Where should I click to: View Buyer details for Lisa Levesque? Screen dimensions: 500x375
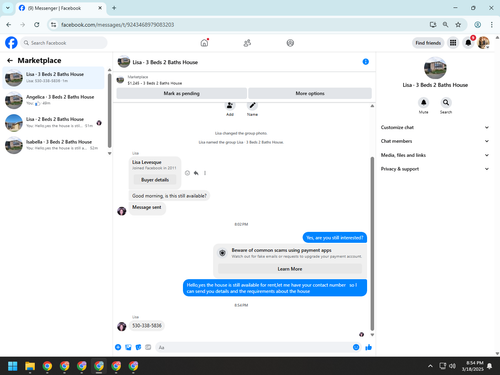point(155,180)
